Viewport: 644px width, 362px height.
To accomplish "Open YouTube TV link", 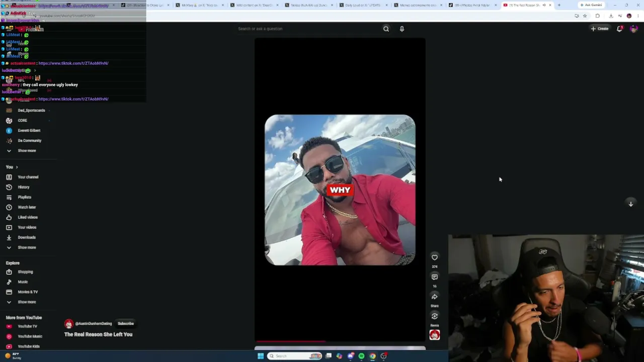I will tap(28, 326).
